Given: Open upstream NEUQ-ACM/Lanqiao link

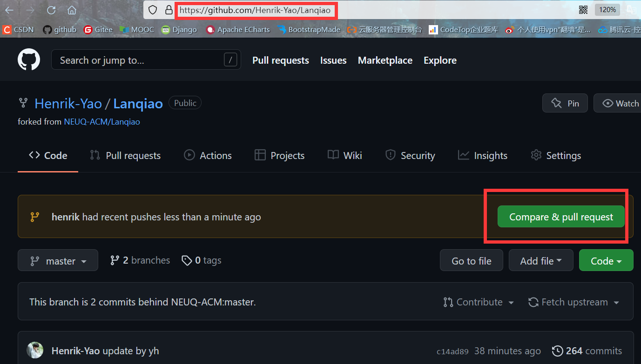Looking at the screenshot, I should 102,122.
